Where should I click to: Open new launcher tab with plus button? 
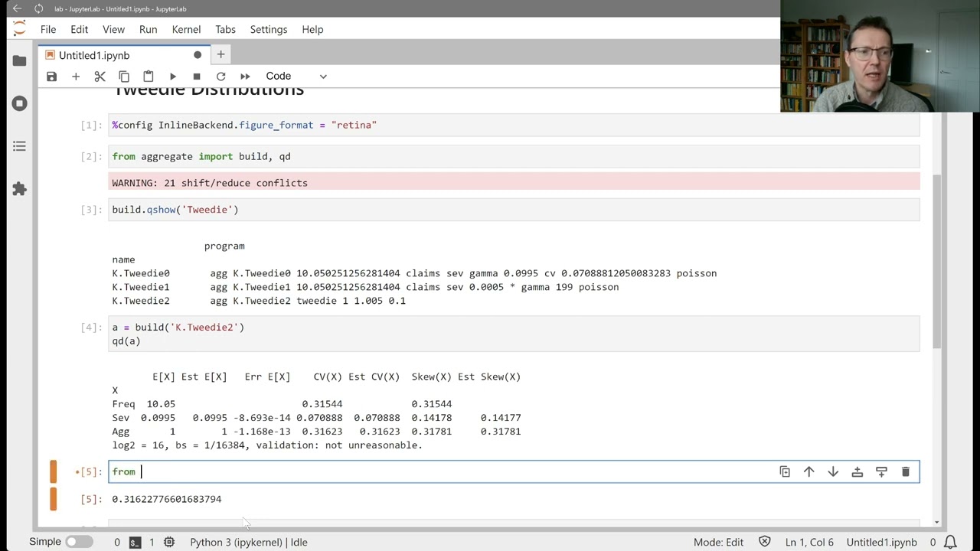pos(220,54)
